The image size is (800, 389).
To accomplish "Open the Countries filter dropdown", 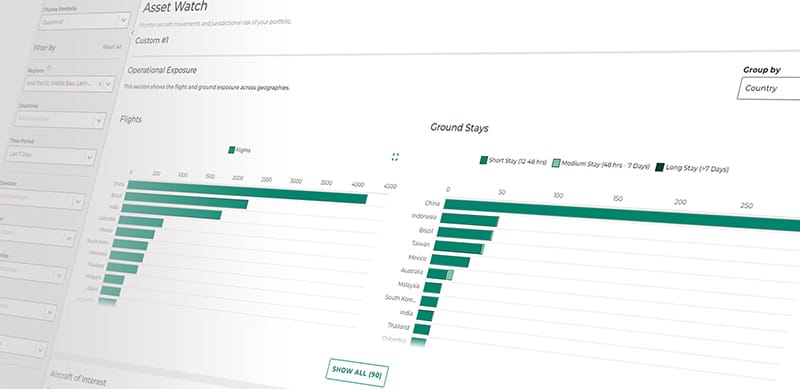I will click(60, 119).
